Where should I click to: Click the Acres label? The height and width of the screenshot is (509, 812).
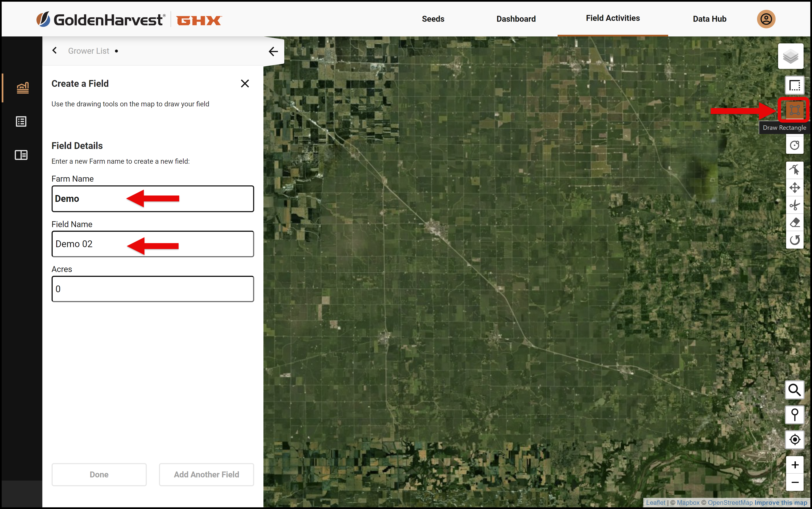coord(62,269)
